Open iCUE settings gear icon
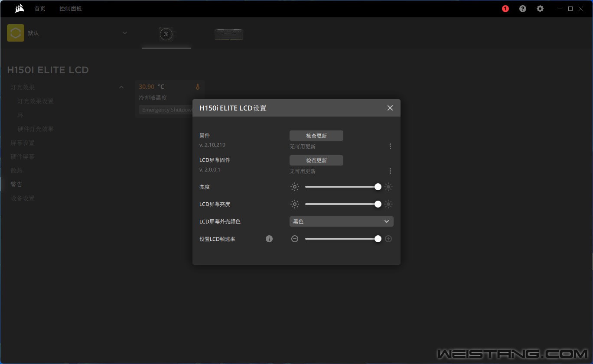This screenshot has height=364, width=593. [x=540, y=9]
